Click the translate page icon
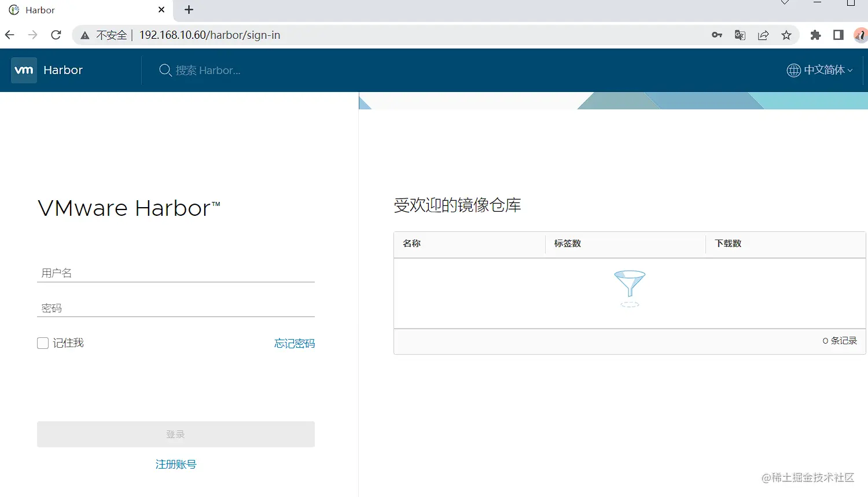 740,35
